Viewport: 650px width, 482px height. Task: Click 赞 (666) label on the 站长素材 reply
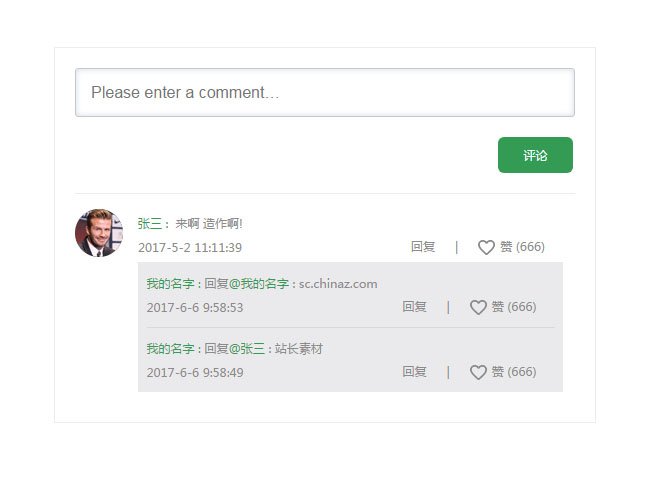(x=514, y=372)
